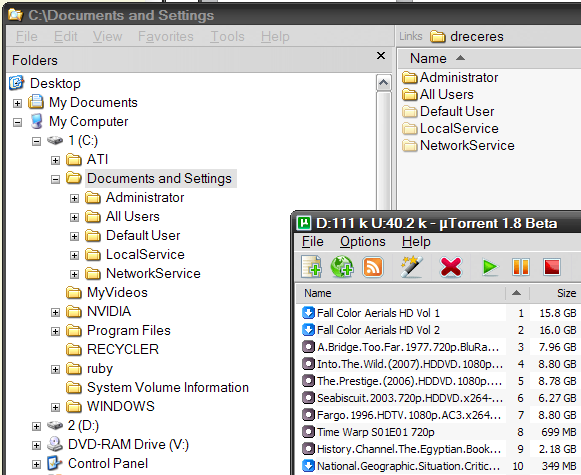The image size is (581, 475).
Task: Expand the 2 (D:) drive node
Action: 36,426
